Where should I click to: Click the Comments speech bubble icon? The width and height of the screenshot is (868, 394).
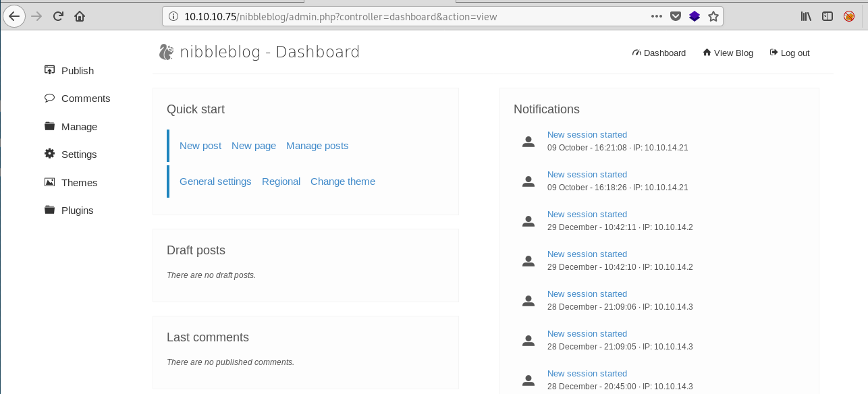click(49, 98)
